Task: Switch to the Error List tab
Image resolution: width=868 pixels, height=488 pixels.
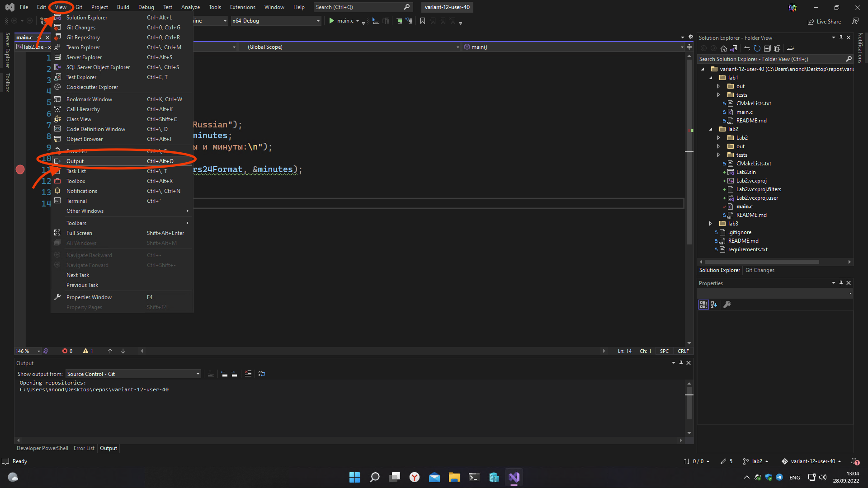Action: point(84,448)
